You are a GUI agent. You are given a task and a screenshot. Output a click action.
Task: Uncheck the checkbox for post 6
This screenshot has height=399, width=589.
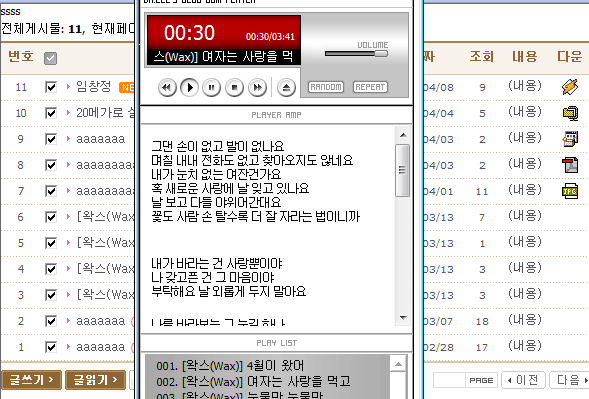coord(50,217)
